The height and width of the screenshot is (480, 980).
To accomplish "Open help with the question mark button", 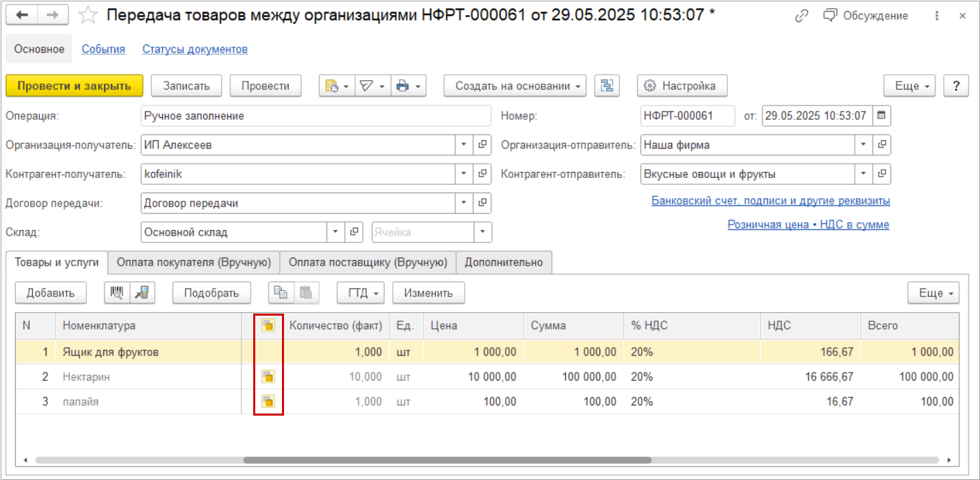I will click(956, 86).
